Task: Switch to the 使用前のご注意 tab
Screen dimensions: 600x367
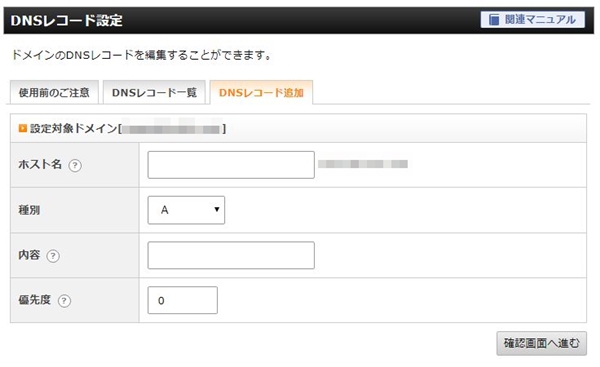Action: point(54,92)
